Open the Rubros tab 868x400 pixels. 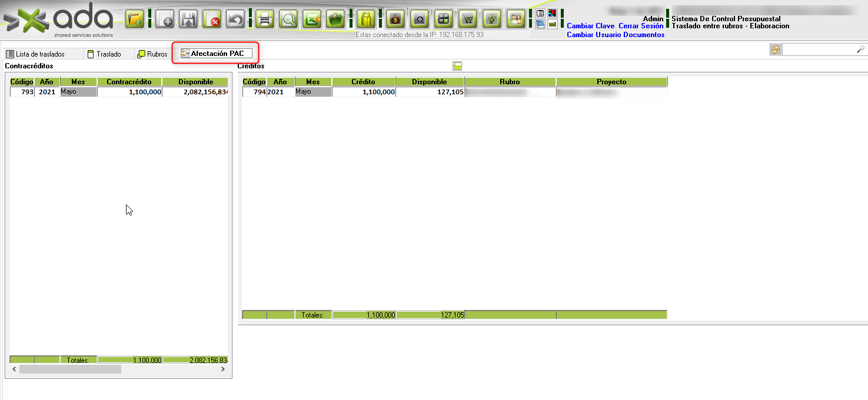tap(152, 54)
